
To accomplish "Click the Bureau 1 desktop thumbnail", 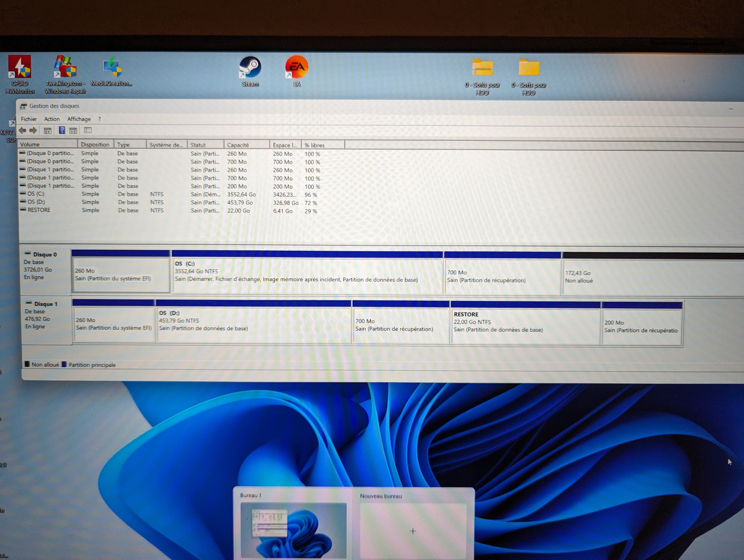I will coord(293,529).
